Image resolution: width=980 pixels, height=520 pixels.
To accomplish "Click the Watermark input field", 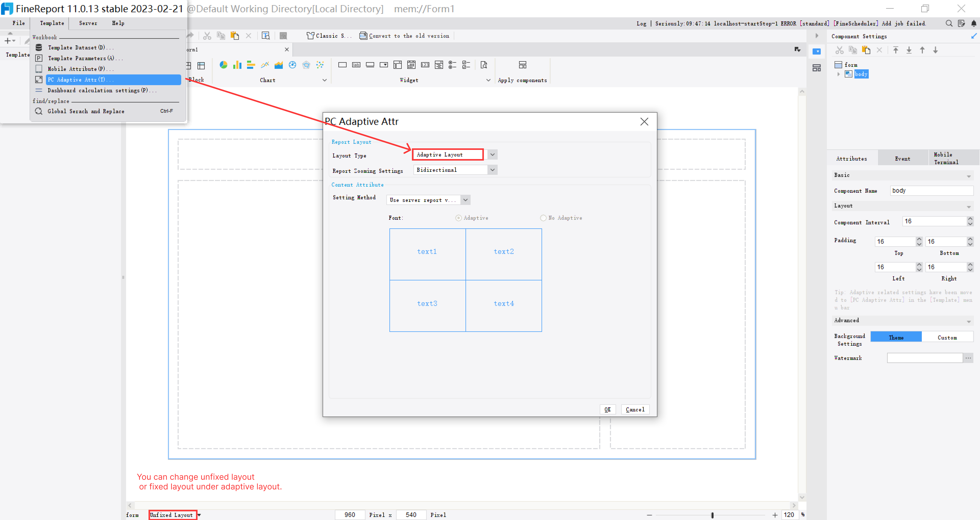I will (x=924, y=358).
